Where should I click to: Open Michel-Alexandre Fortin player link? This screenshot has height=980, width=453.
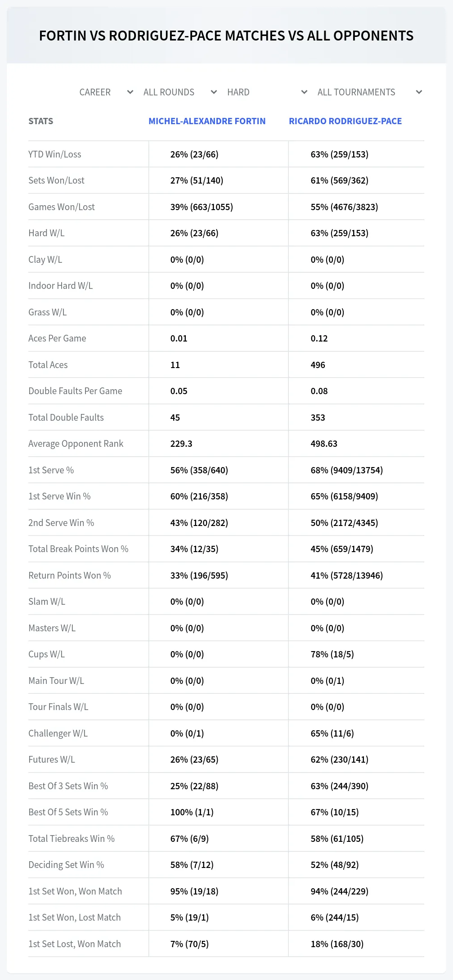click(x=207, y=121)
